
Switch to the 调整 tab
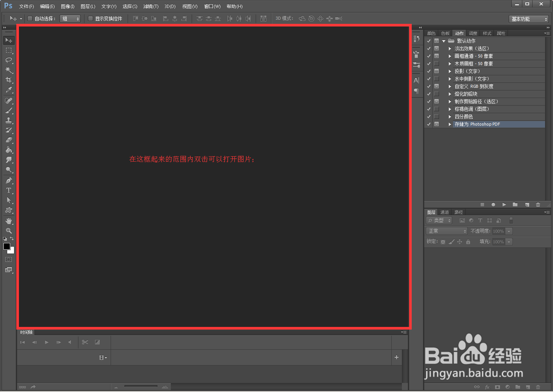473,33
